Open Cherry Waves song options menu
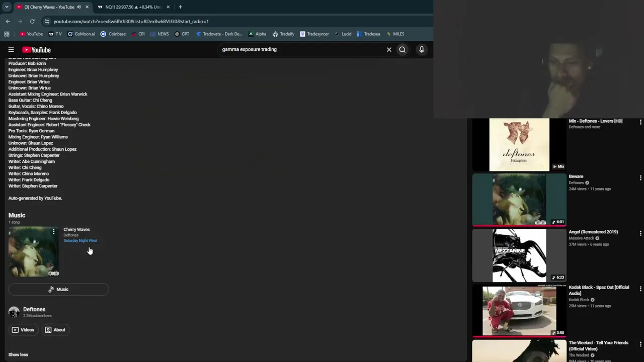This screenshot has width=644, height=362. pyautogui.click(x=53, y=232)
